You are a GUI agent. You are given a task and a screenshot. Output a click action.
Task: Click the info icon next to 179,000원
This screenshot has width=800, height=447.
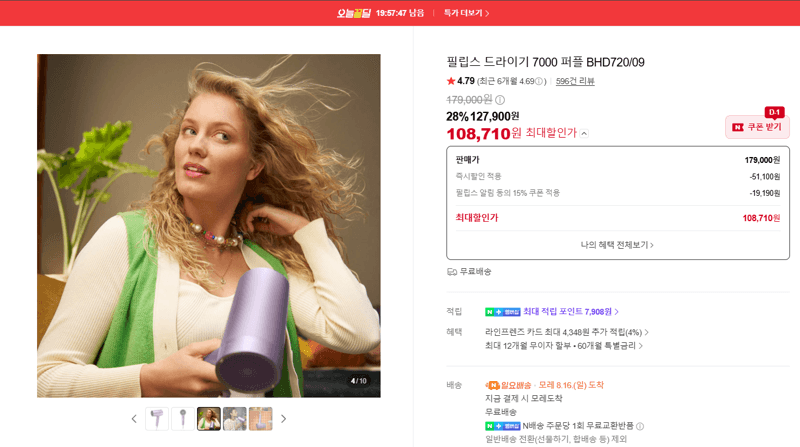pyautogui.click(x=500, y=100)
